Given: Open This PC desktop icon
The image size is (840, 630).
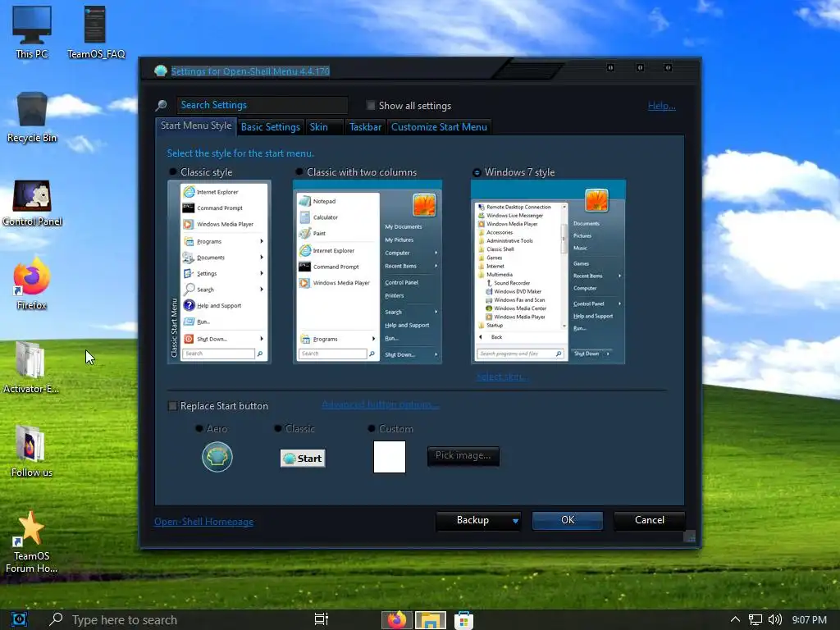Looking at the screenshot, I should [x=32, y=32].
